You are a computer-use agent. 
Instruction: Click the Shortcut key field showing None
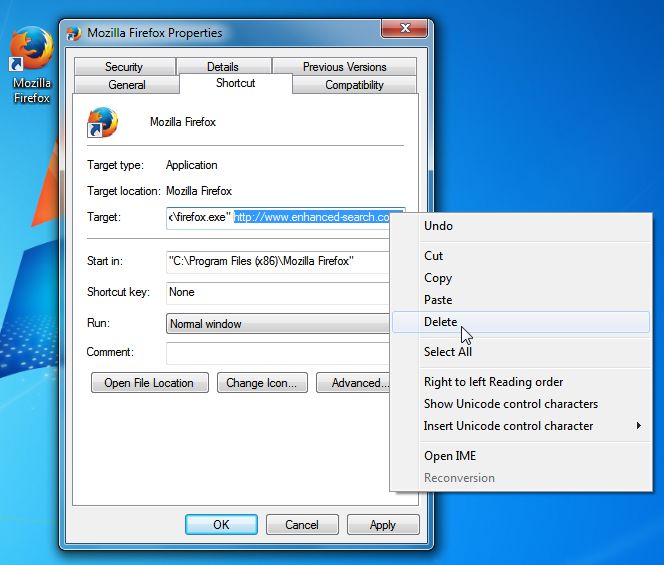[278, 293]
